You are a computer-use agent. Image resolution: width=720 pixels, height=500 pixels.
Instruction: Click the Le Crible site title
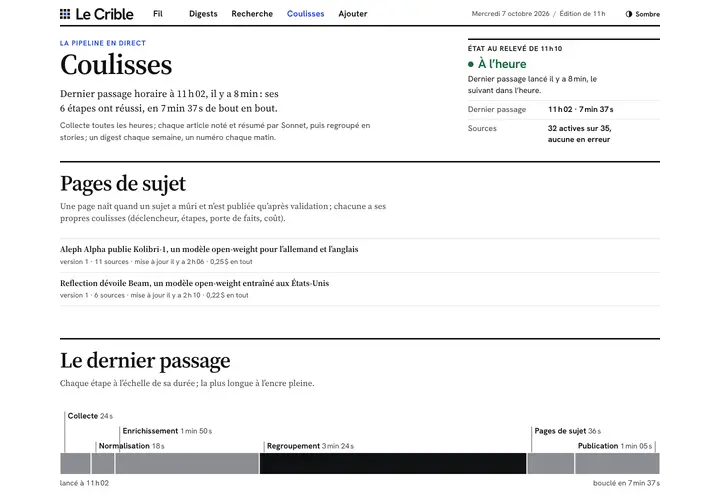coord(104,14)
